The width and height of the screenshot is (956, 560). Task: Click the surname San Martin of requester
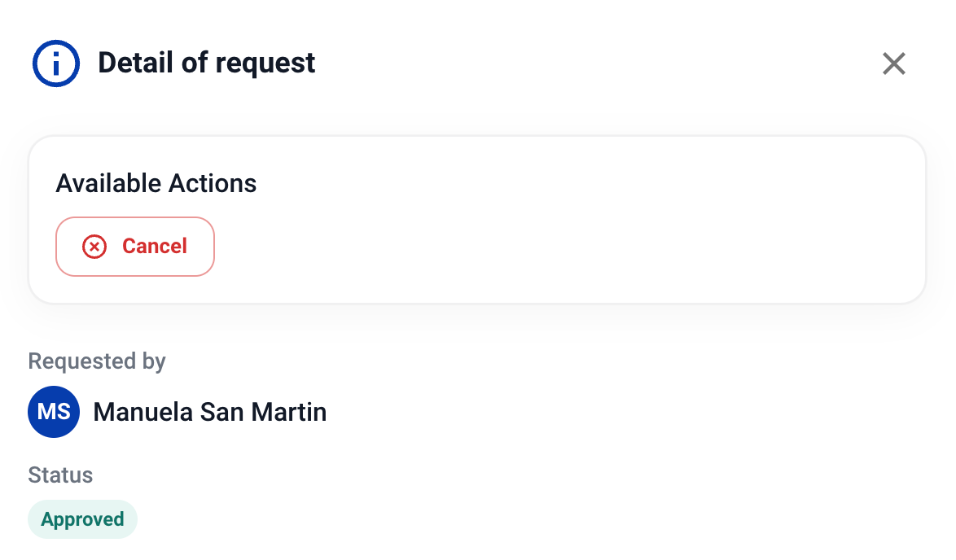[x=263, y=412]
